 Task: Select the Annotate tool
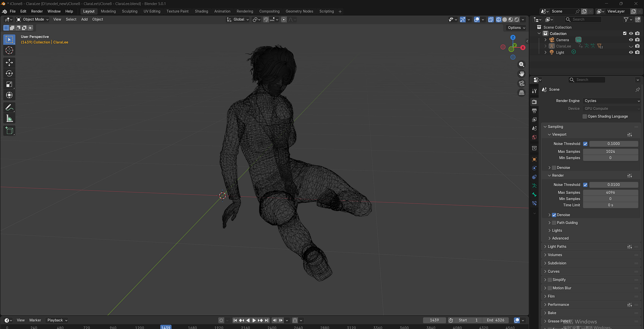coord(9,107)
